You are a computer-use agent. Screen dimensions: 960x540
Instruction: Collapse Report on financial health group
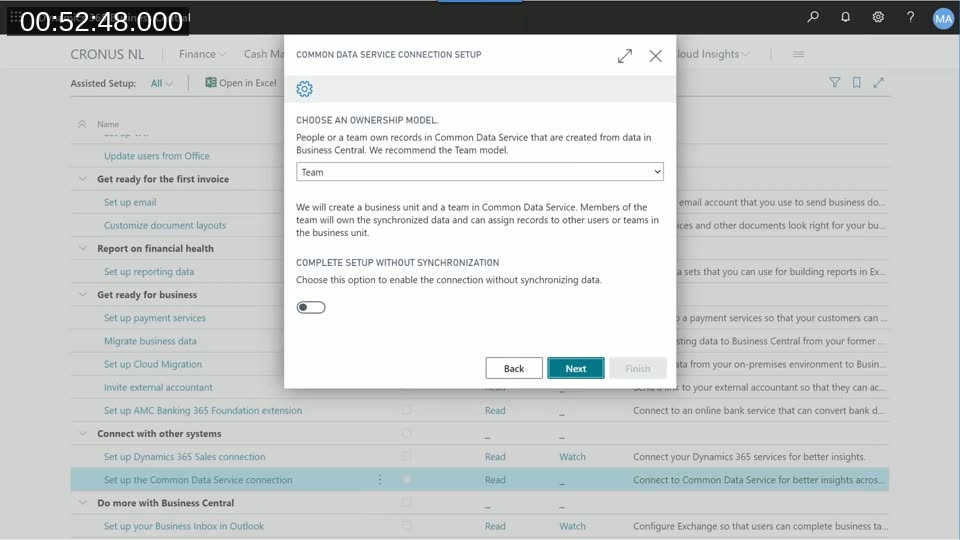(83, 248)
